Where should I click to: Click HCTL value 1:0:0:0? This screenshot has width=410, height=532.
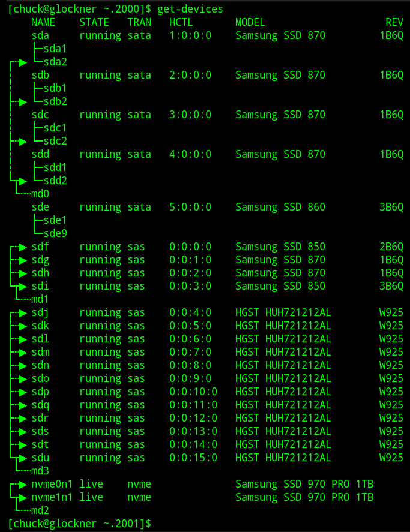click(190, 35)
